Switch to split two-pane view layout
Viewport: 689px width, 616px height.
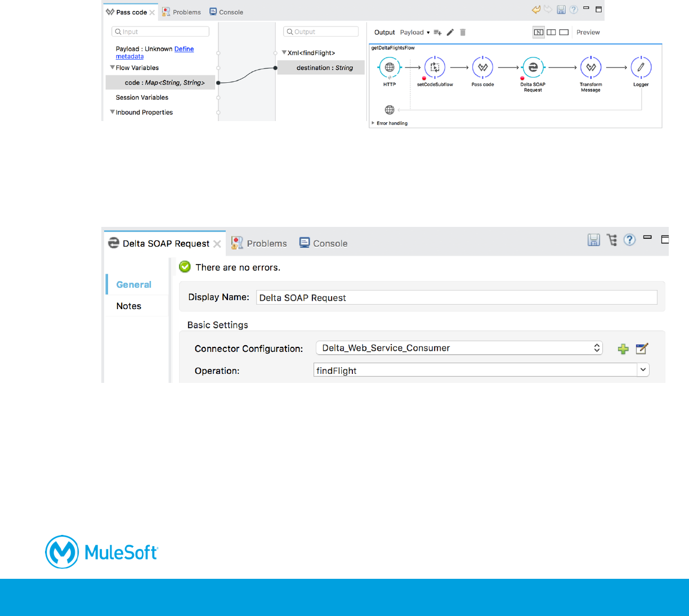552,33
